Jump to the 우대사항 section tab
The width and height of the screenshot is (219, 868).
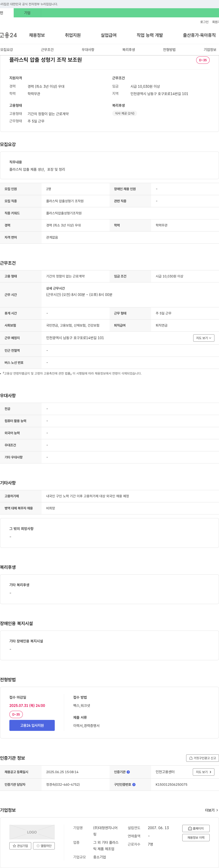coord(88,50)
